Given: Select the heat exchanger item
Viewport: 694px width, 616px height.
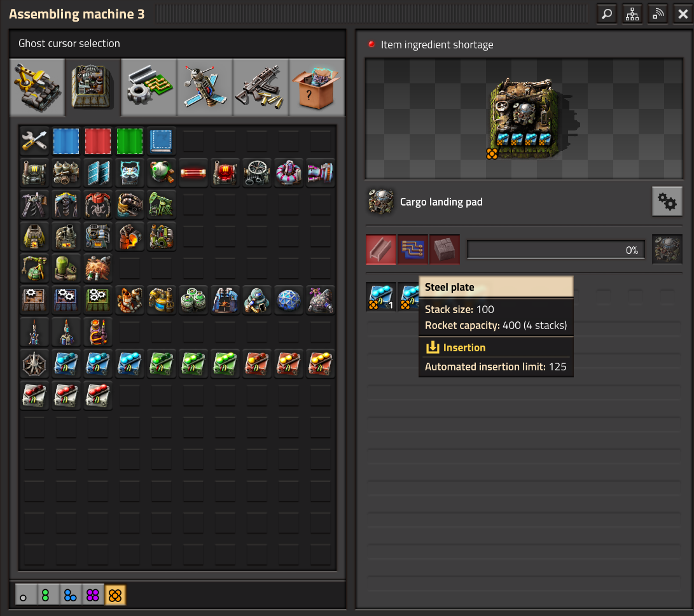Looking at the screenshot, I should pos(225,172).
